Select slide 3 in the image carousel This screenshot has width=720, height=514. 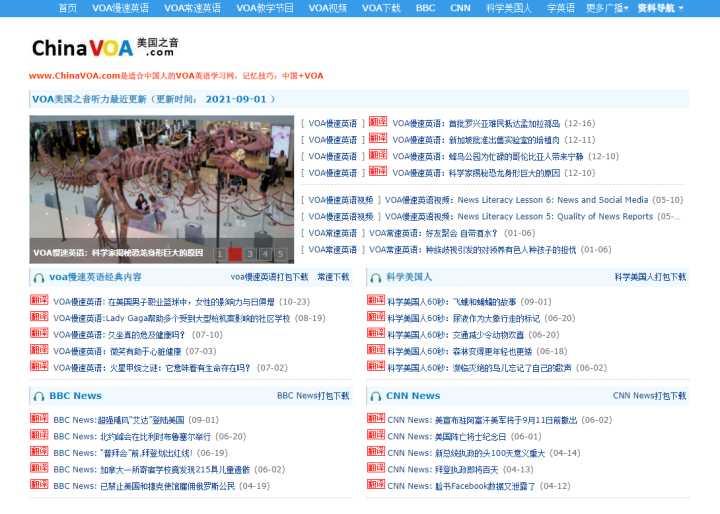click(250, 254)
